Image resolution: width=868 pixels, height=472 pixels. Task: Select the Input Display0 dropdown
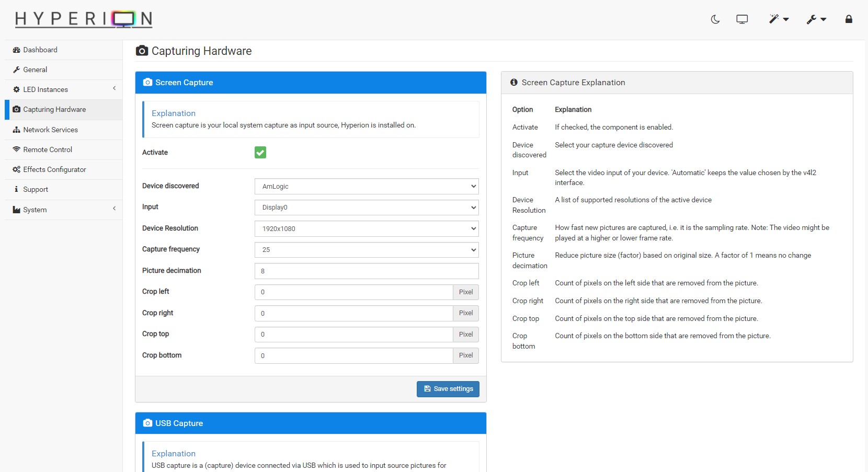click(366, 208)
